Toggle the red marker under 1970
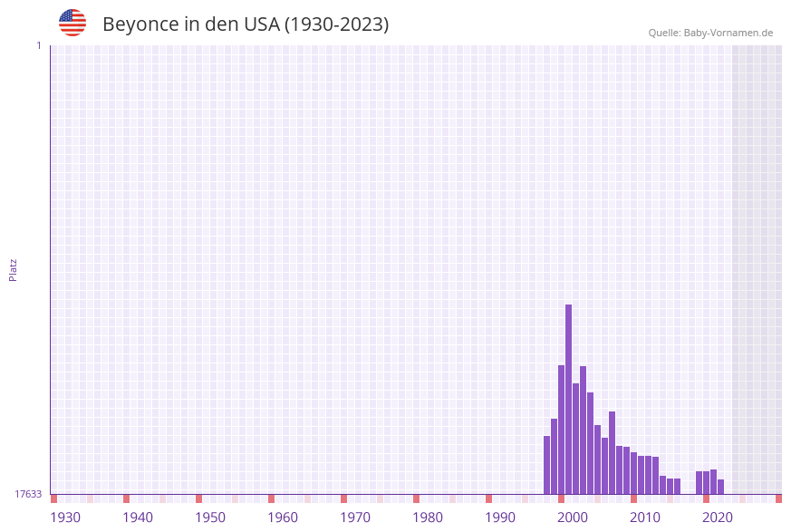 point(343,497)
